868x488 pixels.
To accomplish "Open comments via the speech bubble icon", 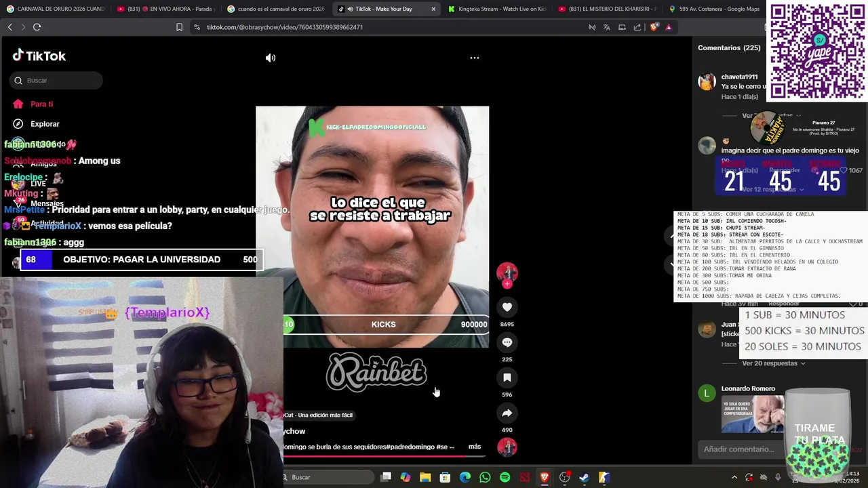I will coord(507,342).
